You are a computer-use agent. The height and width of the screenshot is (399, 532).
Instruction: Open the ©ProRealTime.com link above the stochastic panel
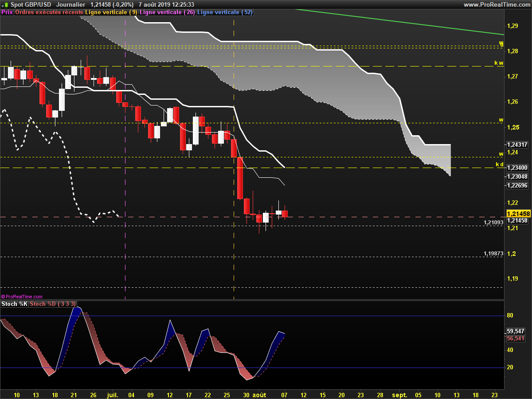pyautogui.click(x=22, y=297)
